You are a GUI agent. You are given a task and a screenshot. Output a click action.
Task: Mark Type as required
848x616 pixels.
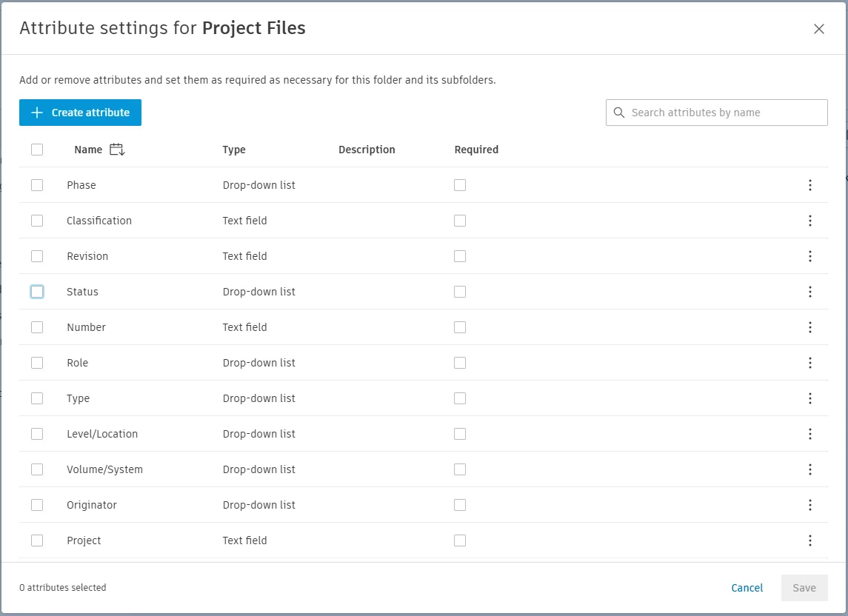pyautogui.click(x=460, y=398)
